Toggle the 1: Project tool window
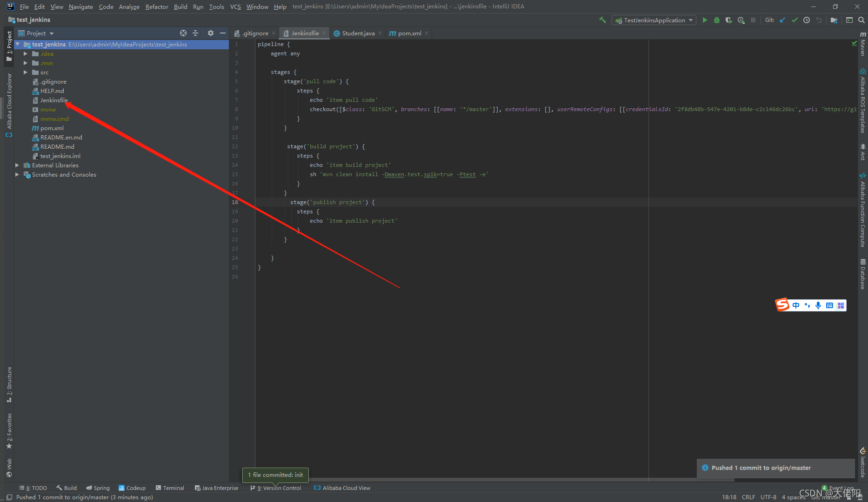Viewport: 868px width, 502px height. pyautogui.click(x=9, y=46)
